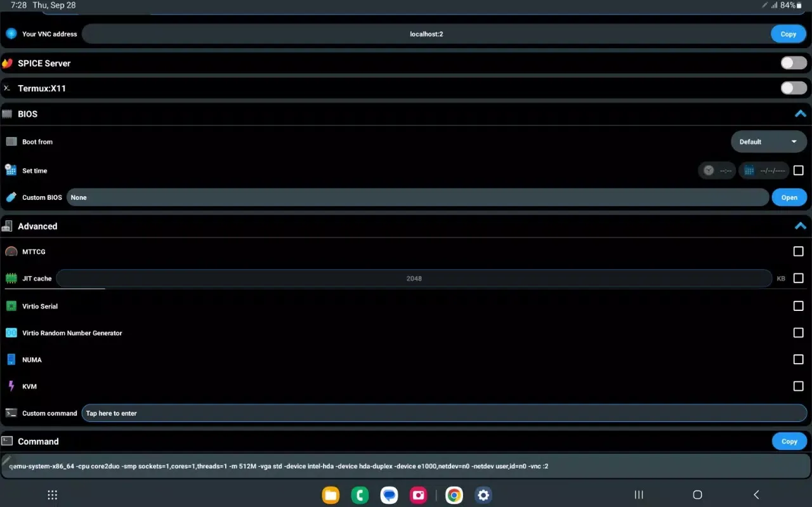Tap the SPICE Server label

pyautogui.click(x=44, y=63)
